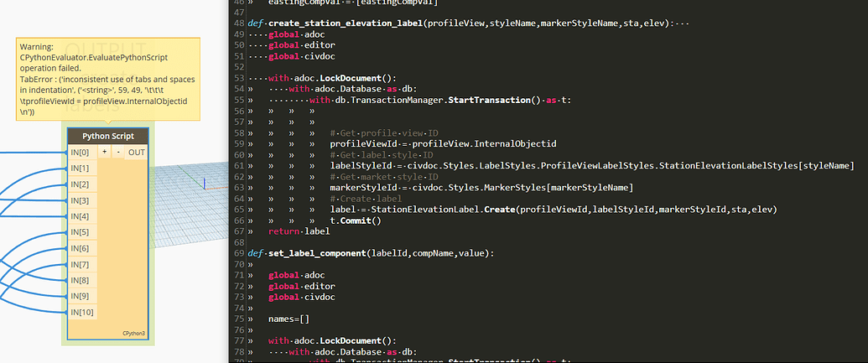Select the IN[2] input port

click(x=82, y=184)
